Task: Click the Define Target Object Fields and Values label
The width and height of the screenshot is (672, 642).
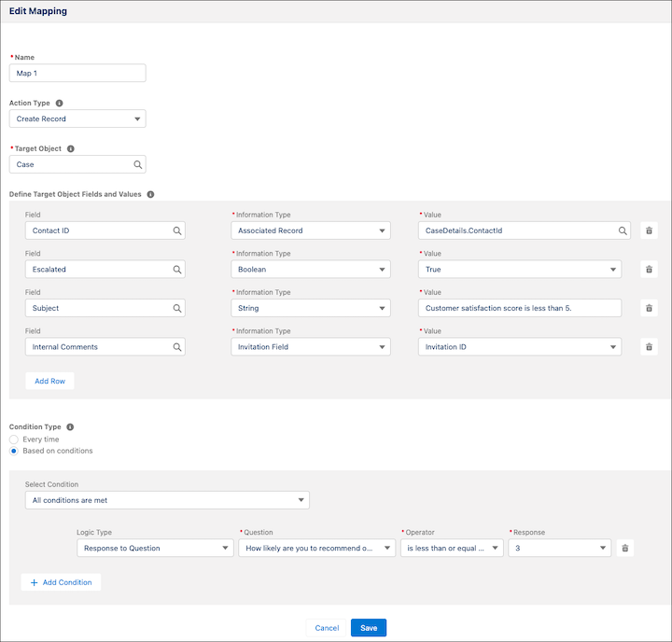Action: tap(76, 194)
